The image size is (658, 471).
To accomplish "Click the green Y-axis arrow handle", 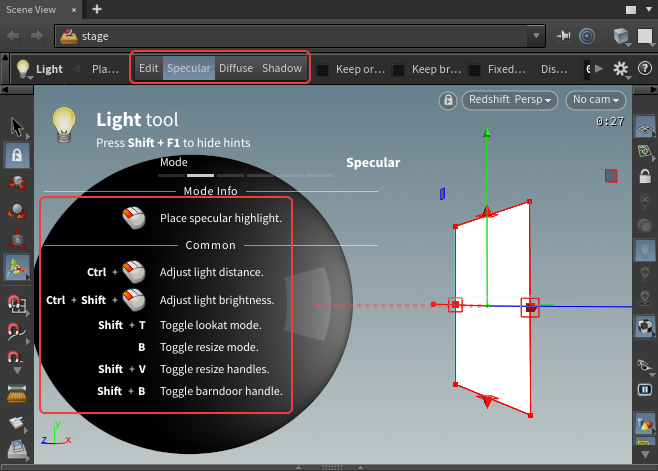I will click(x=487, y=132).
